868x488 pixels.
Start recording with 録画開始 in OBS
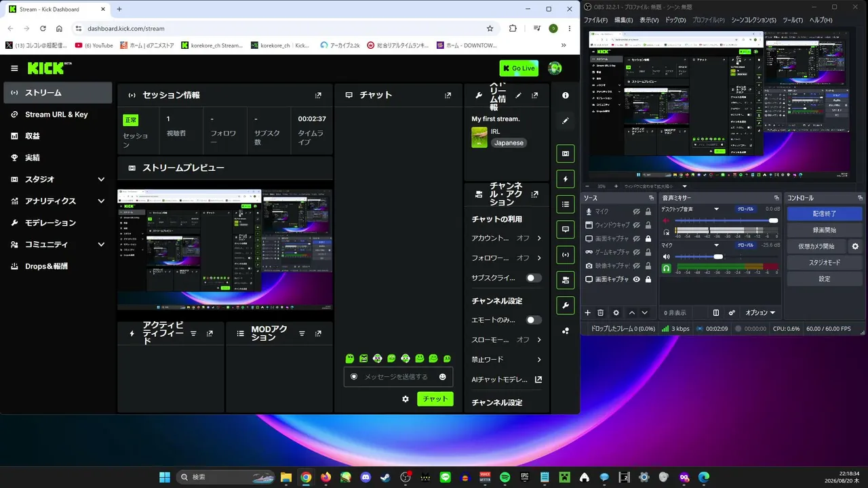click(x=825, y=230)
